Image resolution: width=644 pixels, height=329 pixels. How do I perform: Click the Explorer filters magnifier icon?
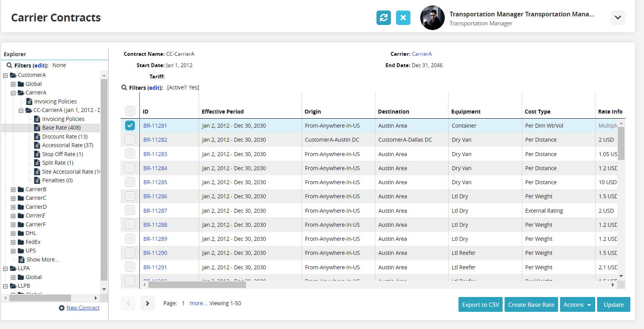pyautogui.click(x=9, y=66)
